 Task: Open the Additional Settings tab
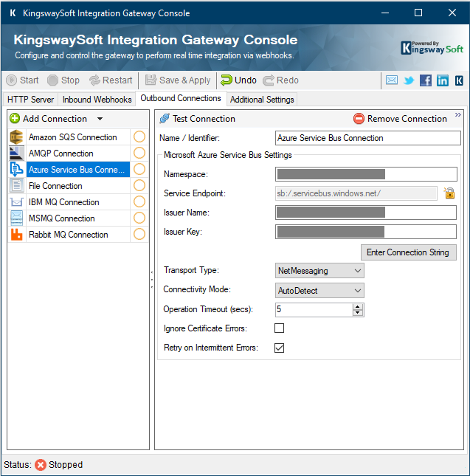point(262,100)
